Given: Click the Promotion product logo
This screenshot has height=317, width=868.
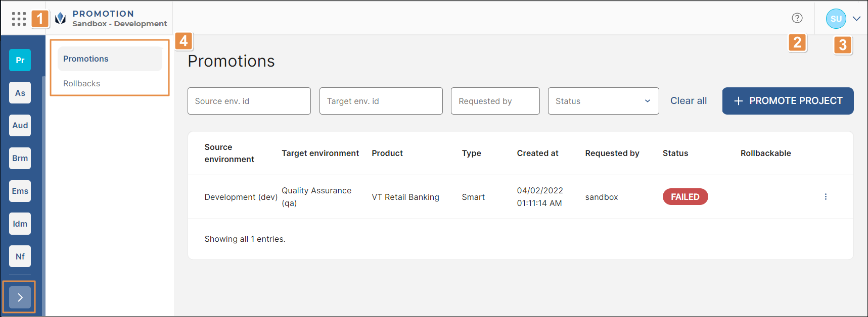Looking at the screenshot, I should tap(61, 19).
